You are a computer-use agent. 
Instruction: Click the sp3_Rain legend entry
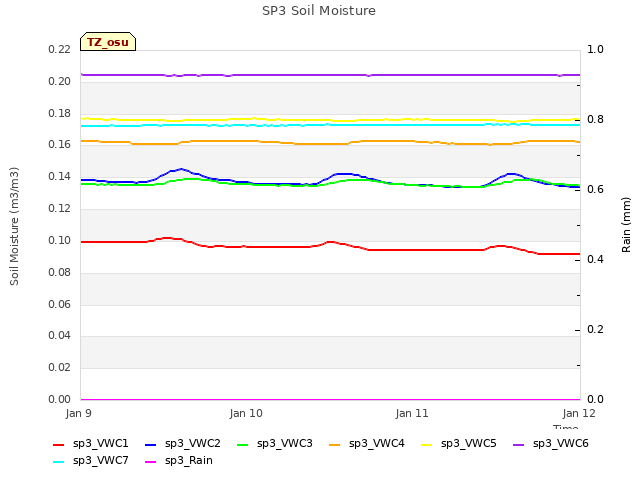(x=179, y=461)
